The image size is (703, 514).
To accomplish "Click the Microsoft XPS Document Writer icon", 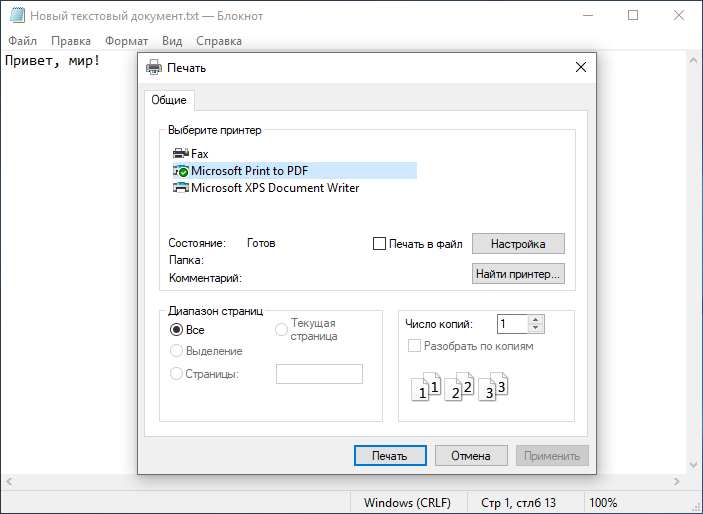I will click(x=181, y=187).
